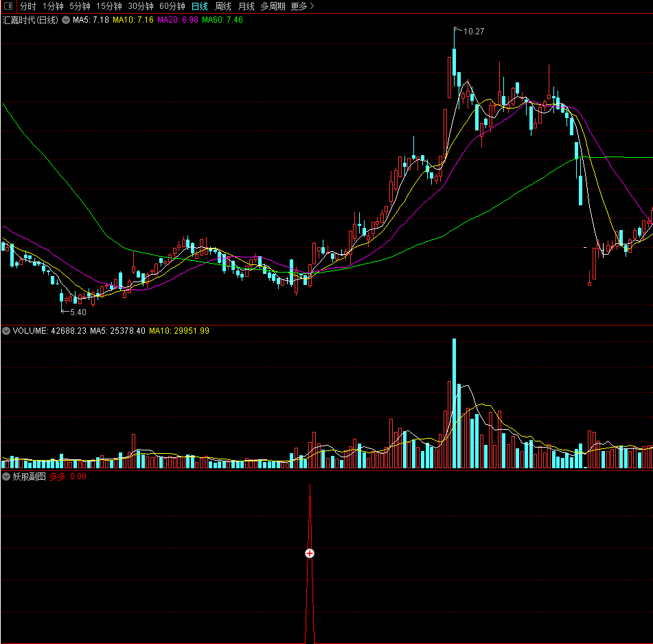Select the 15分钟 period tab

pos(109,6)
